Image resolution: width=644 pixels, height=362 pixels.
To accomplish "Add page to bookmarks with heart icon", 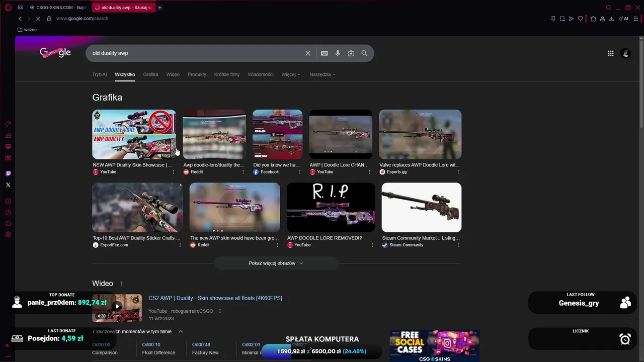I will point(580,19).
